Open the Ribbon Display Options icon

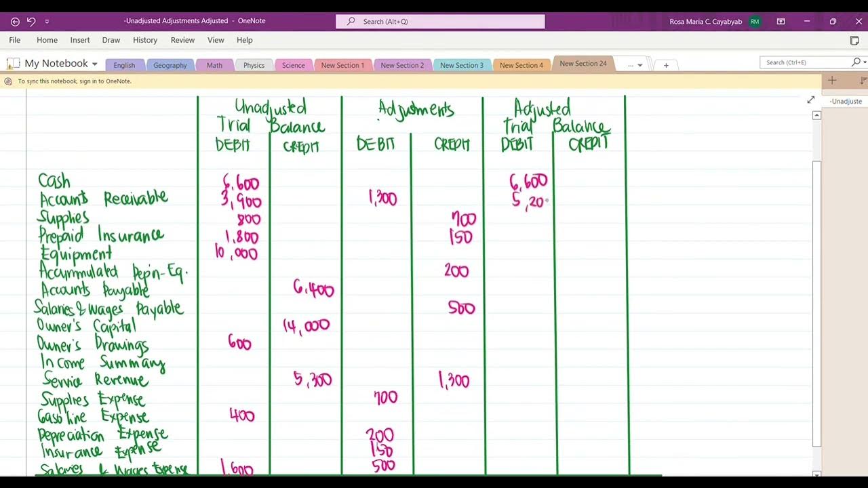click(781, 22)
